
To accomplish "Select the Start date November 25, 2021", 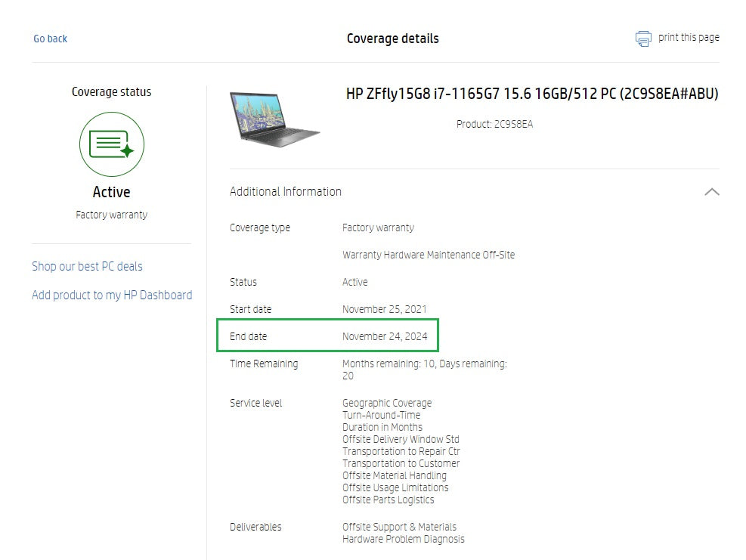I will tap(385, 309).
